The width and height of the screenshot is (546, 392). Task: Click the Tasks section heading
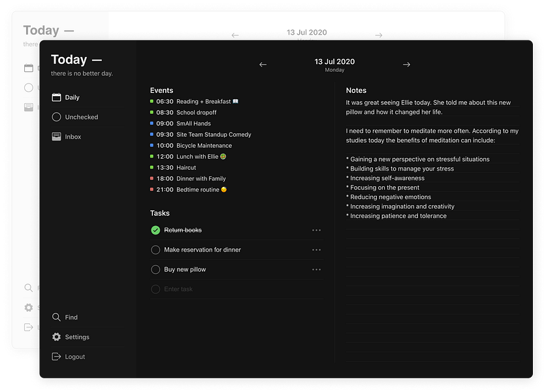click(160, 213)
